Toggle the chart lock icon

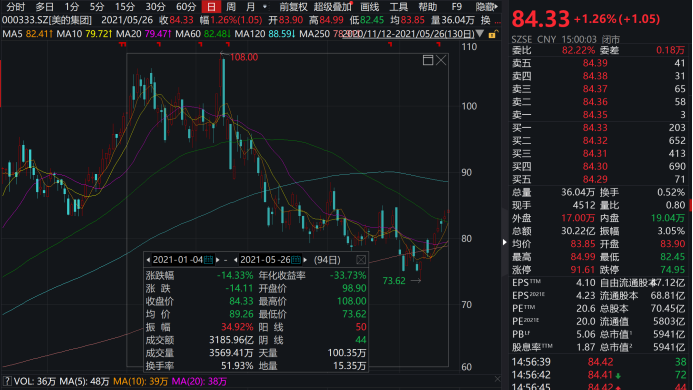click(x=493, y=34)
